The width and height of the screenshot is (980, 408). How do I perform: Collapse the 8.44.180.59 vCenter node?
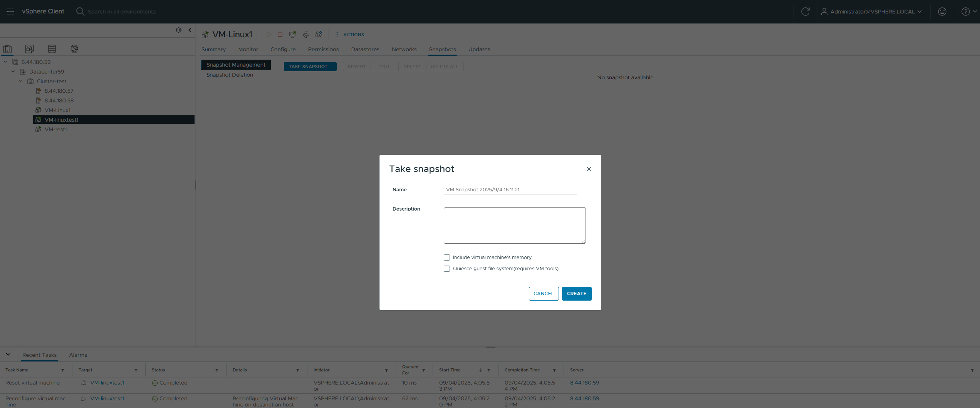[5, 62]
